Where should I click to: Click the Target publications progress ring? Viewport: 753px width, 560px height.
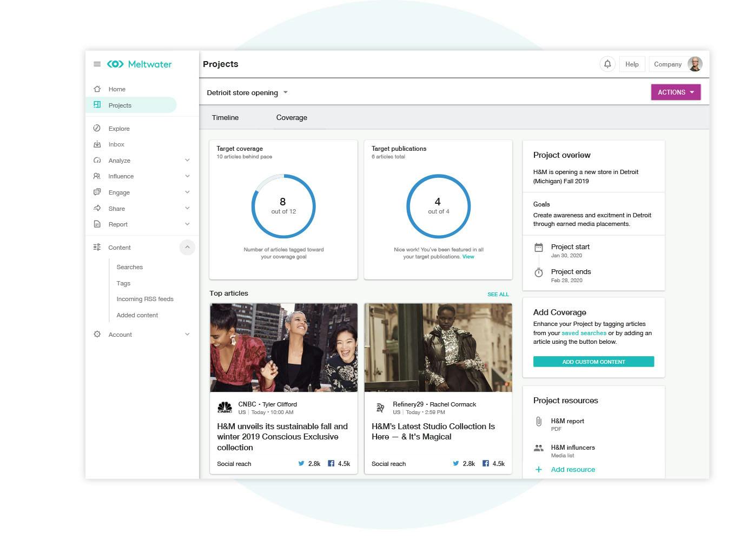point(438,206)
